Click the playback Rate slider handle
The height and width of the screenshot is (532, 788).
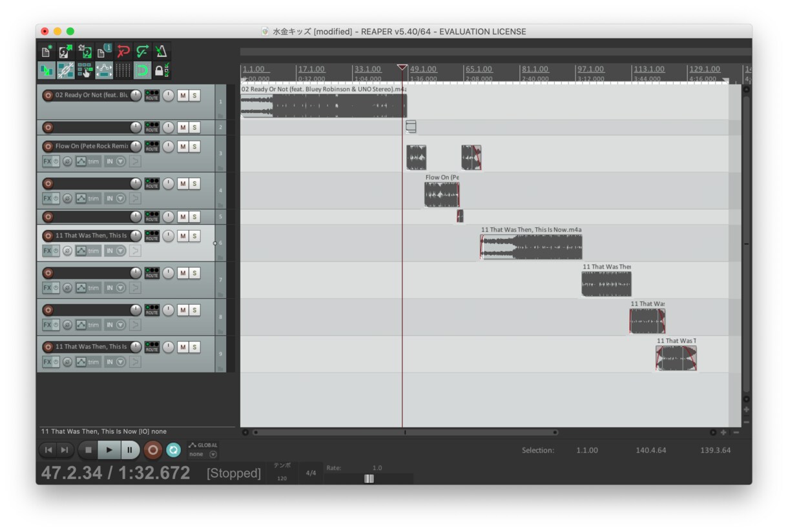[x=369, y=478]
